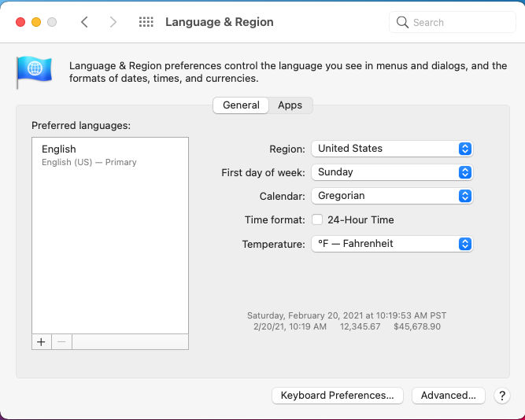Add a preferred language with plus button
The image size is (525, 420).
click(x=41, y=341)
